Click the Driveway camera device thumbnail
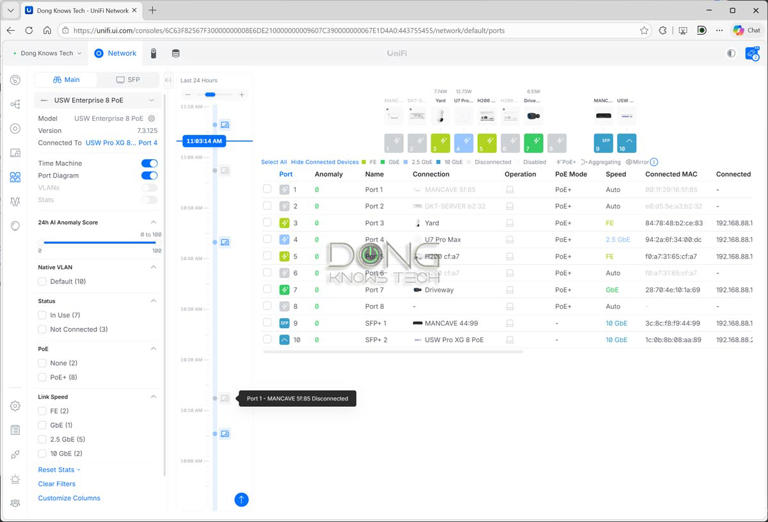The height and width of the screenshot is (522, 768). click(x=533, y=116)
